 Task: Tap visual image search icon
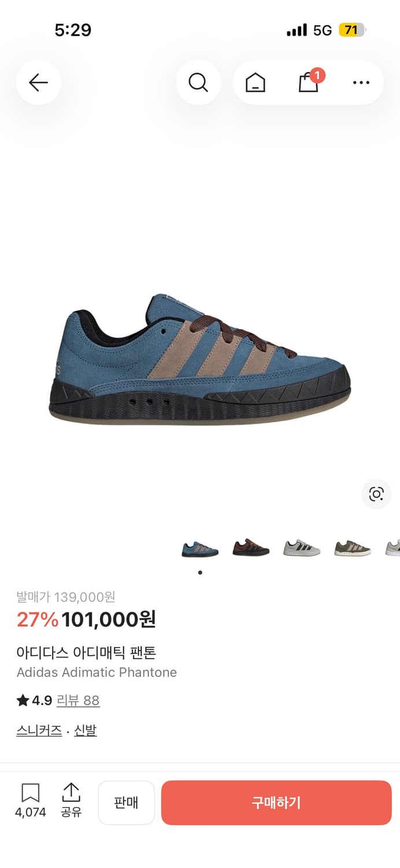[376, 494]
